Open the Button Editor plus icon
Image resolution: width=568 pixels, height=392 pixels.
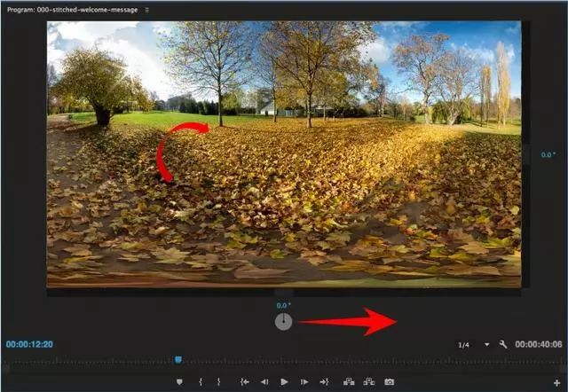(x=556, y=382)
